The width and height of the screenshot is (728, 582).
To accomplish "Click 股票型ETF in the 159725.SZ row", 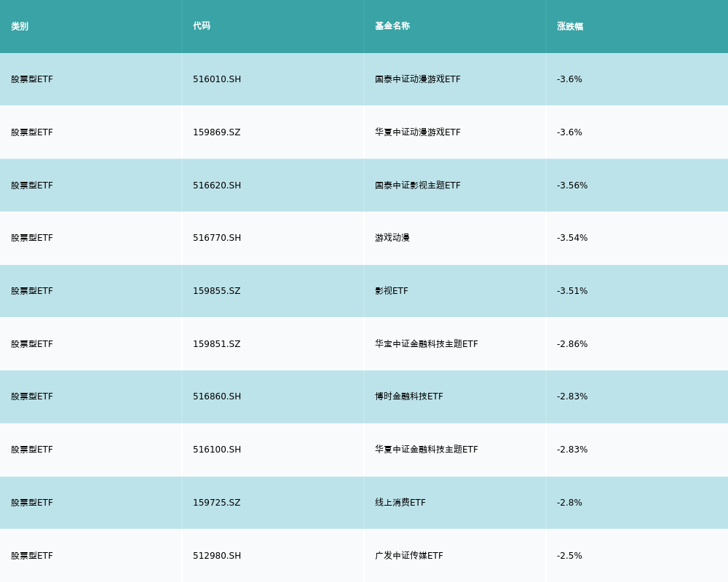I will point(32,503).
